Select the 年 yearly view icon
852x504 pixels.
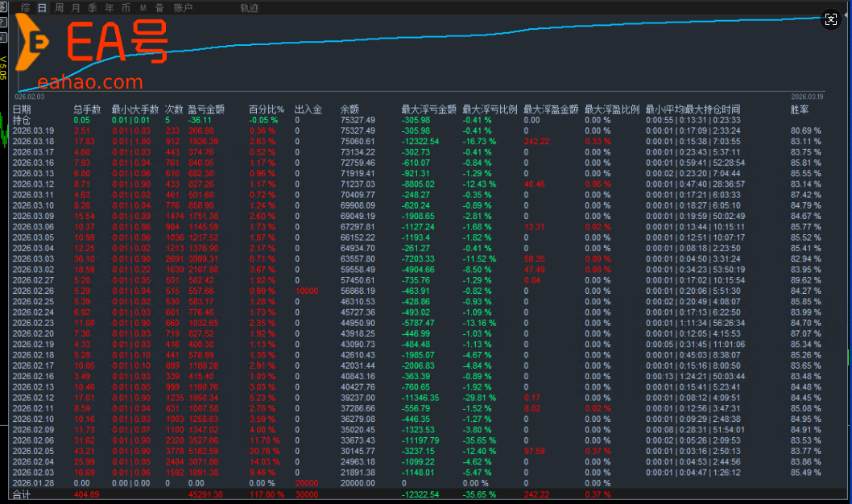coord(108,7)
